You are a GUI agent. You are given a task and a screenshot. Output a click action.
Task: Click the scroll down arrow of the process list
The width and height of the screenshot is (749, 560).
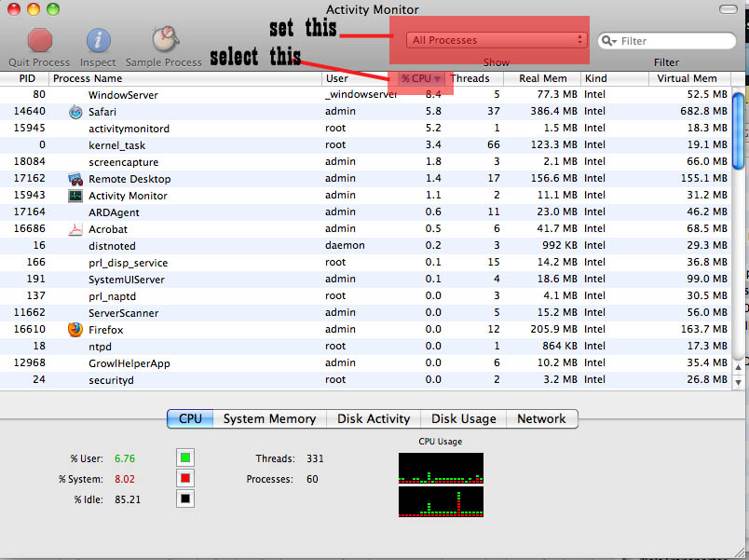tap(739, 382)
